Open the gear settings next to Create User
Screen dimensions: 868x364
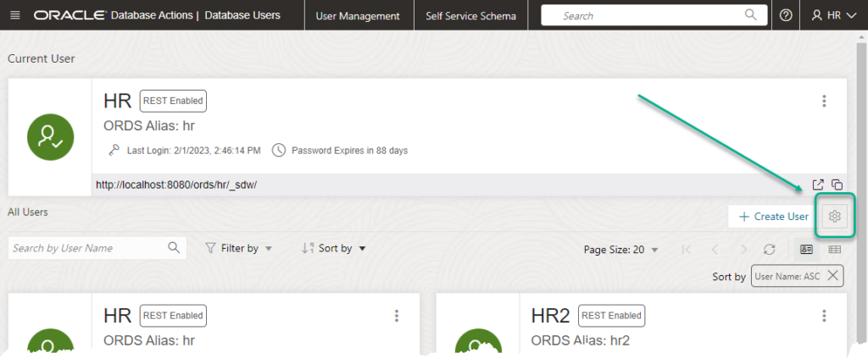click(835, 217)
